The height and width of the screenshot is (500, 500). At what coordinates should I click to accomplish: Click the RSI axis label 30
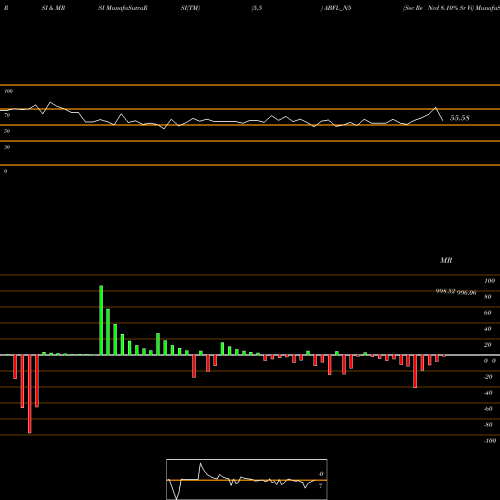click(7, 147)
